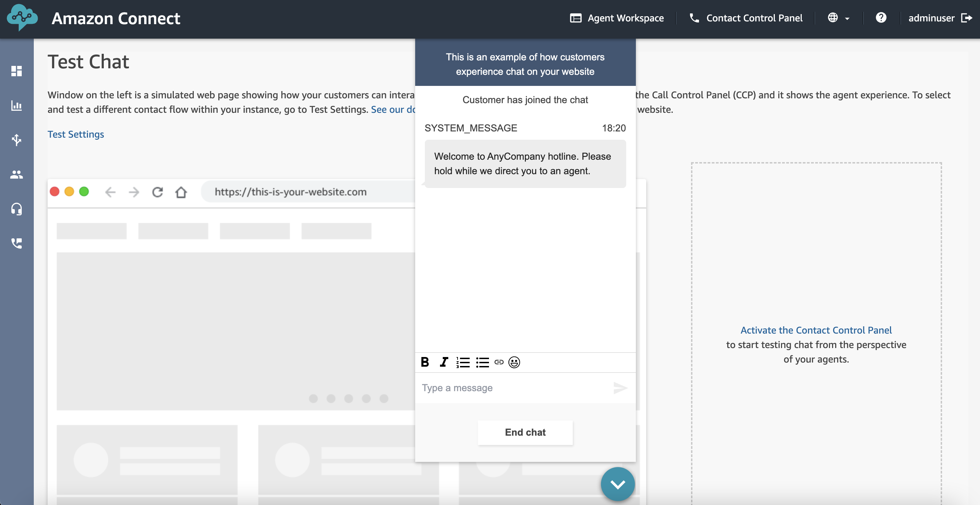Open the routing flows sidebar icon
The height and width of the screenshot is (505, 980).
coord(16,140)
